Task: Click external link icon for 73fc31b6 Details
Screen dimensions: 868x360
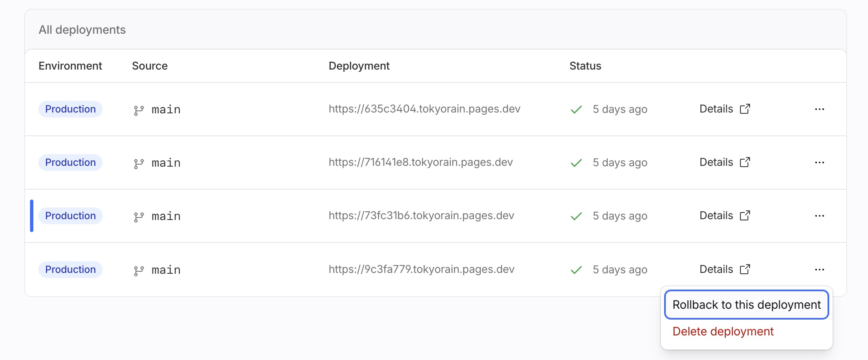Action: click(x=745, y=215)
